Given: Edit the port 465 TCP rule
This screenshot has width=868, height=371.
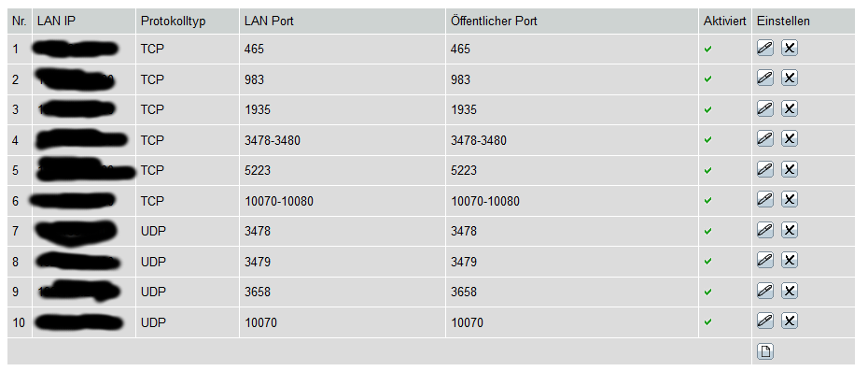Looking at the screenshot, I should tap(764, 49).
